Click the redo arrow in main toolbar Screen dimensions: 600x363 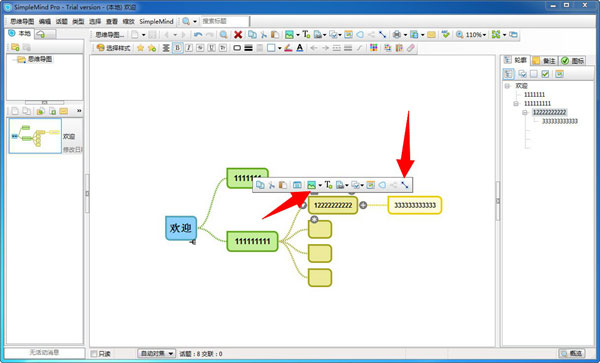coord(210,35)
